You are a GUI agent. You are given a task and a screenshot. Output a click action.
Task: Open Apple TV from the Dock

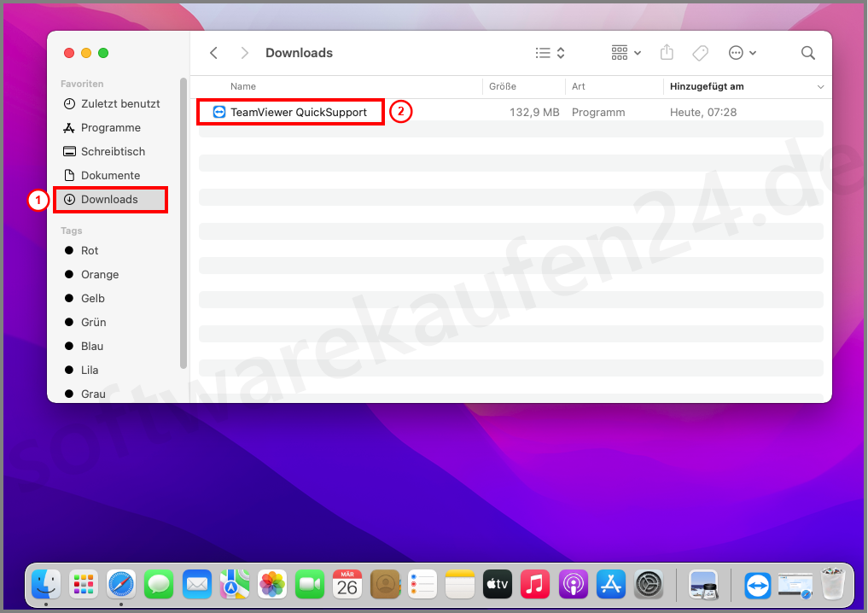(x=498, y=584)
